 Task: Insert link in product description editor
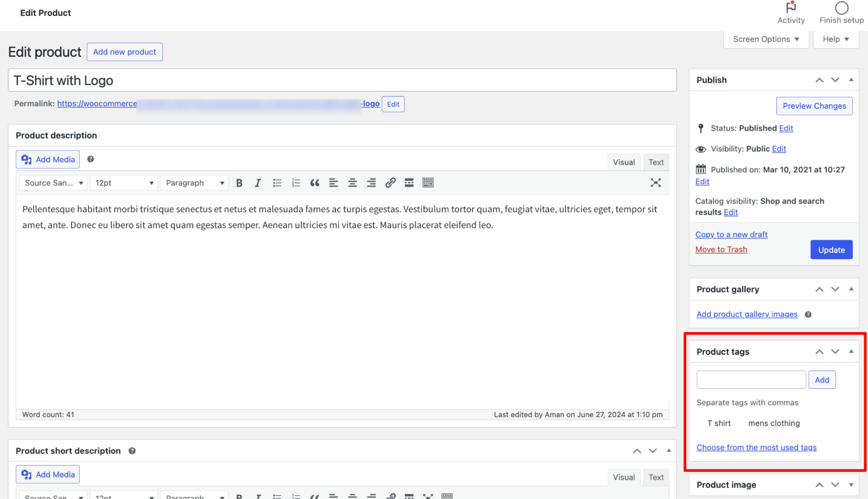[x=390, y=183]
